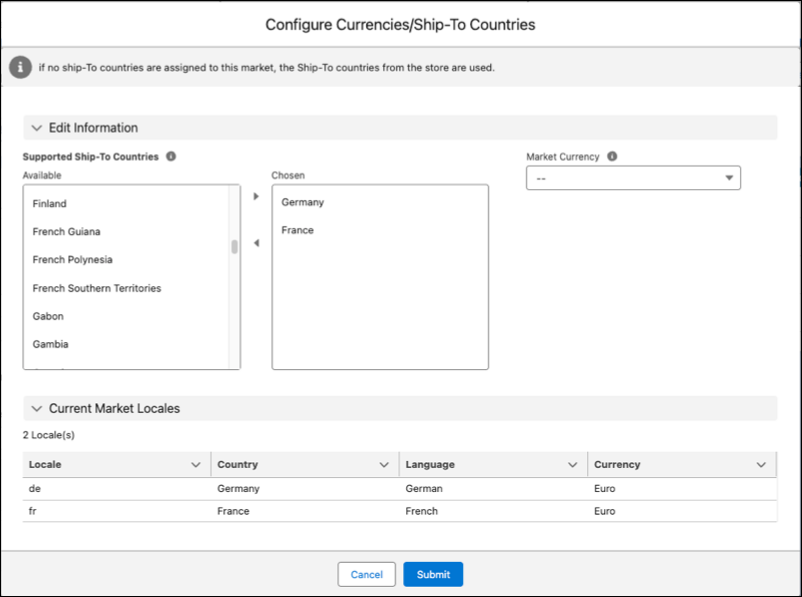Click the '2 Locale(s)' count text

tap(49, 435)
